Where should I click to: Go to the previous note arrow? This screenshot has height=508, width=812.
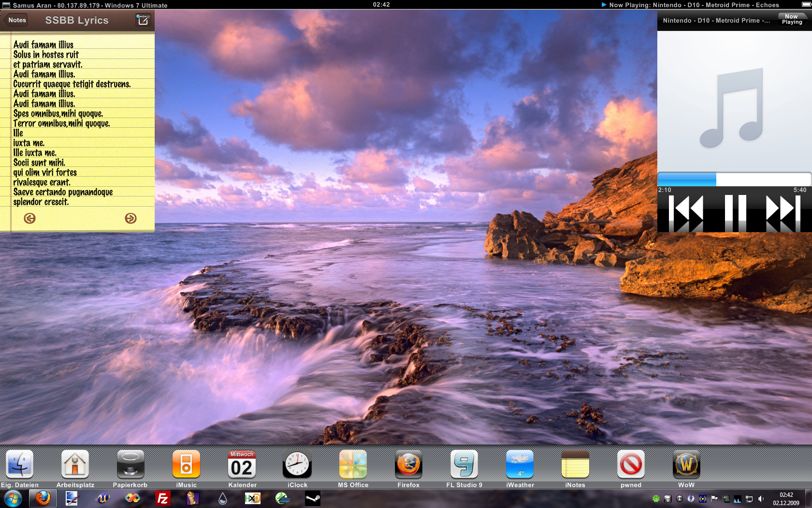point(29,218)
